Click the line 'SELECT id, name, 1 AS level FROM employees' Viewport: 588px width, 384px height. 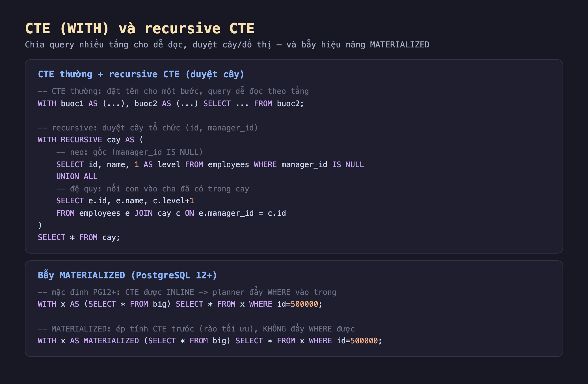tap(210, 165)
